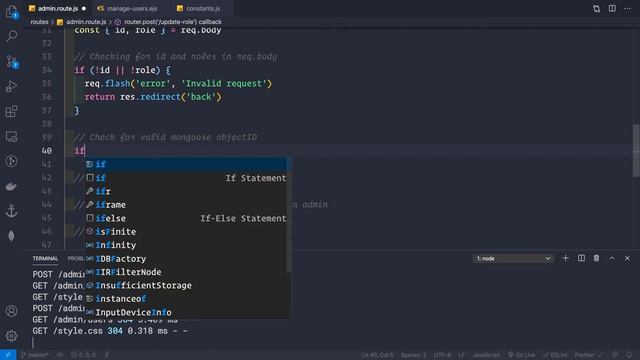
Task: Open the Extensions view icon
Action: 11,111
